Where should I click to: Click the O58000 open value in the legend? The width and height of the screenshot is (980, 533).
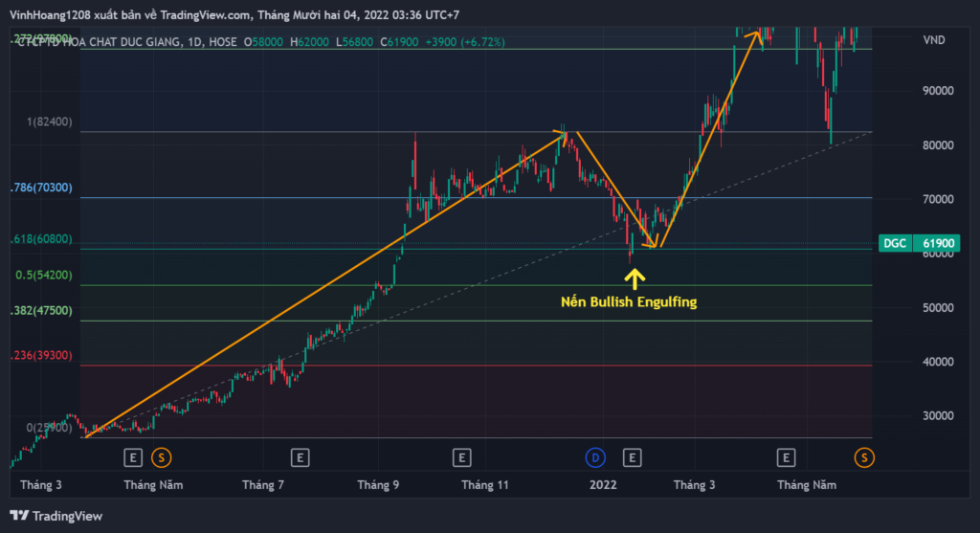click(x=263, y=42)
